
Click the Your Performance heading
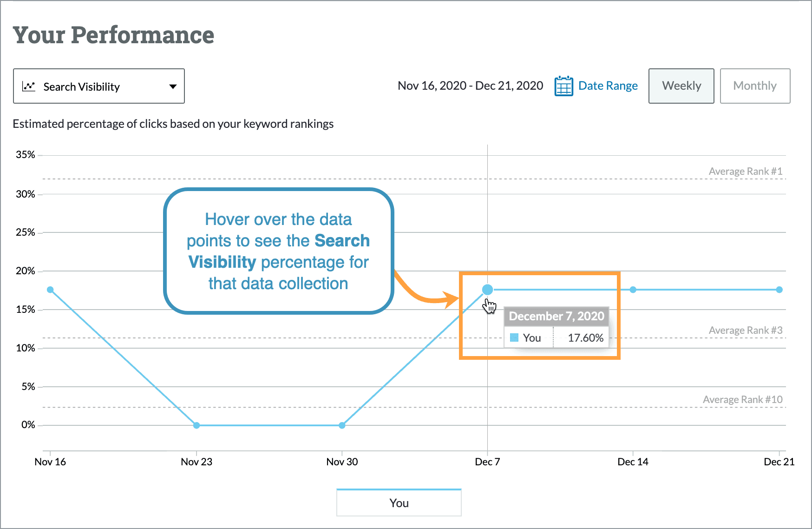(114, 34)
